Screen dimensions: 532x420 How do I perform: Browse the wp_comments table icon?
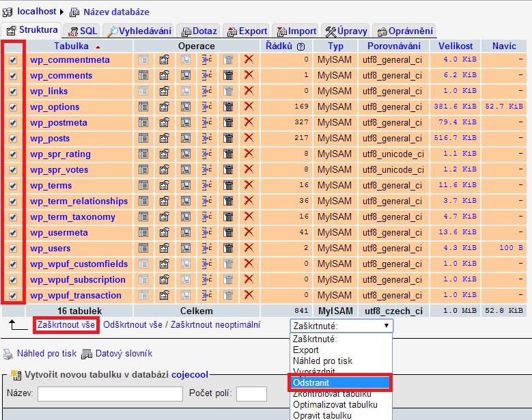pos(143,75)
